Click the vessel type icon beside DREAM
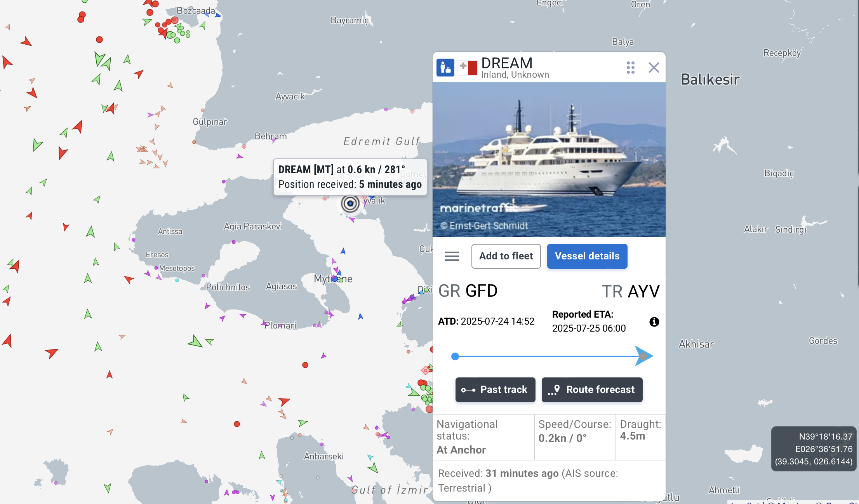This screenshot has height=504, width=859. coord(445,68)
